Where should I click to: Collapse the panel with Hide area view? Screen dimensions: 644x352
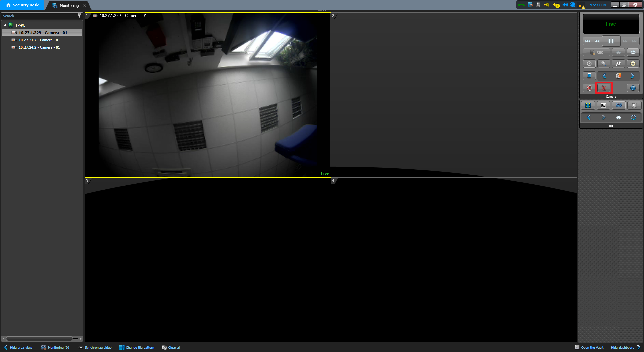click(18, 347)
